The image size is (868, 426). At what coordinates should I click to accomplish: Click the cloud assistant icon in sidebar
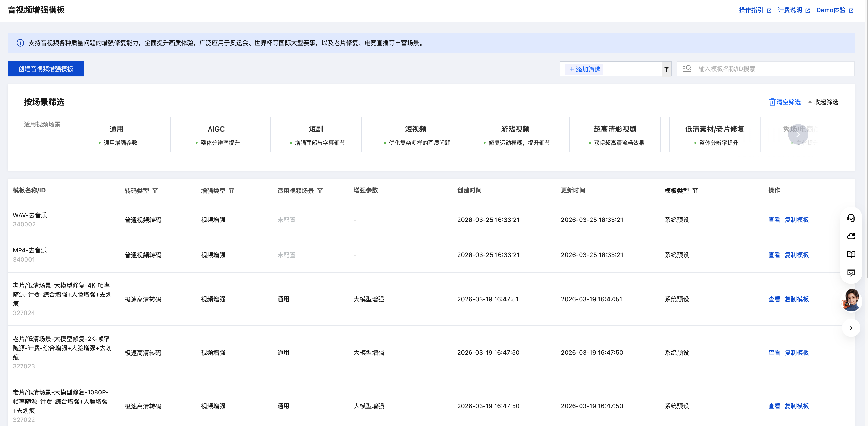click(851, 236)
